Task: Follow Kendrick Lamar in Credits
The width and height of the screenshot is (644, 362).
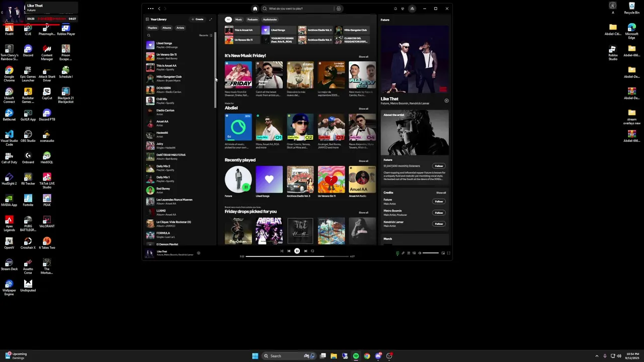Action: 439,224
